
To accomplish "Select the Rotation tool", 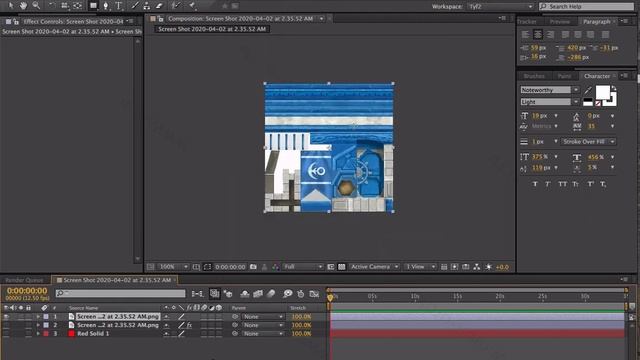I will tap(52, 6).
